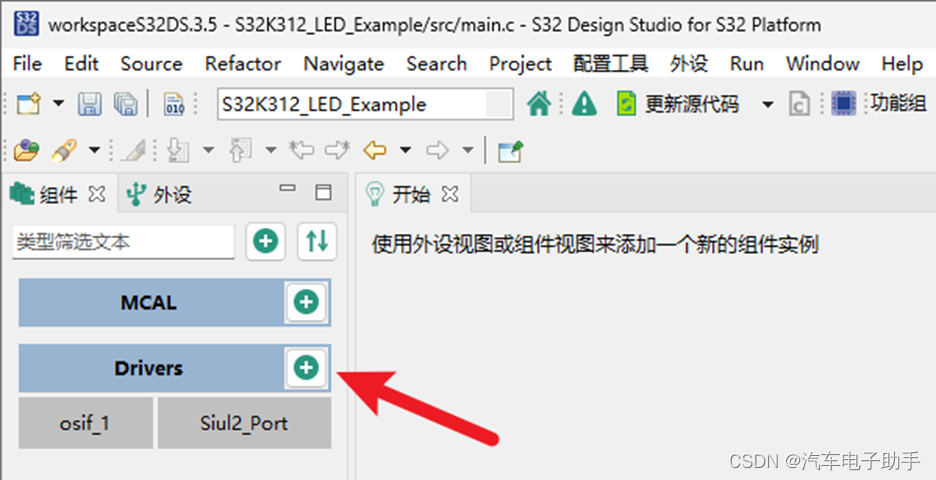Open the Window menu
The image size is (936, 480).
pos(823,63)
